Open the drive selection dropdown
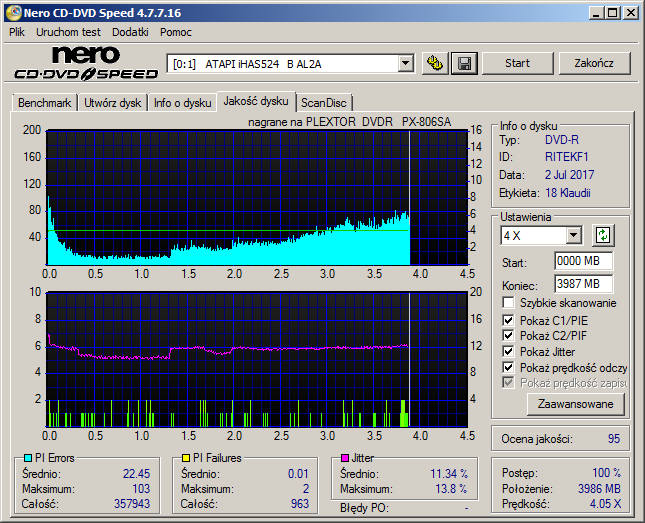 click(x=406, y=63)
